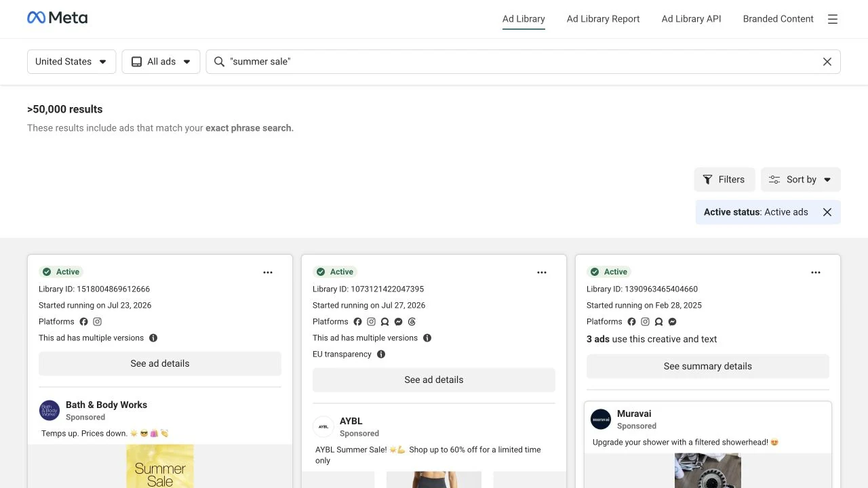This screenshot has height=488, width=868.
Task: Open the AYBL ad center product image
Action: coord(434,480)
